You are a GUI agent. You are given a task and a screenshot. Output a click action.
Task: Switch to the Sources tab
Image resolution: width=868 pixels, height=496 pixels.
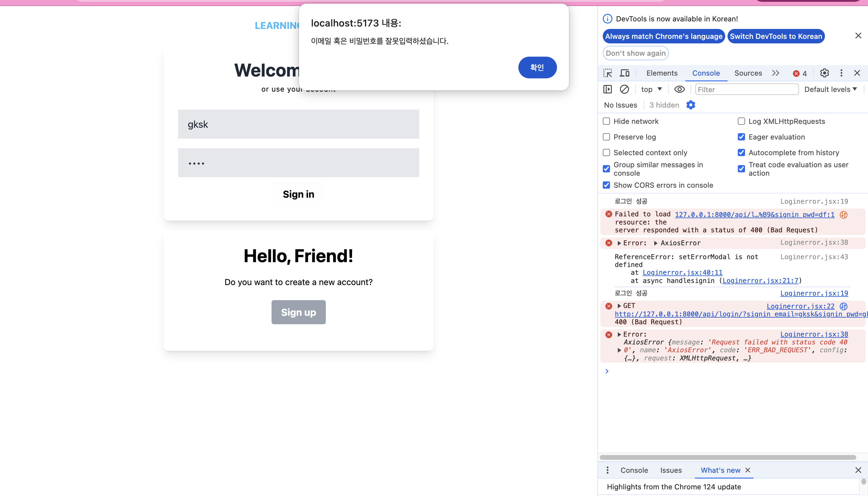coord(748,73)
